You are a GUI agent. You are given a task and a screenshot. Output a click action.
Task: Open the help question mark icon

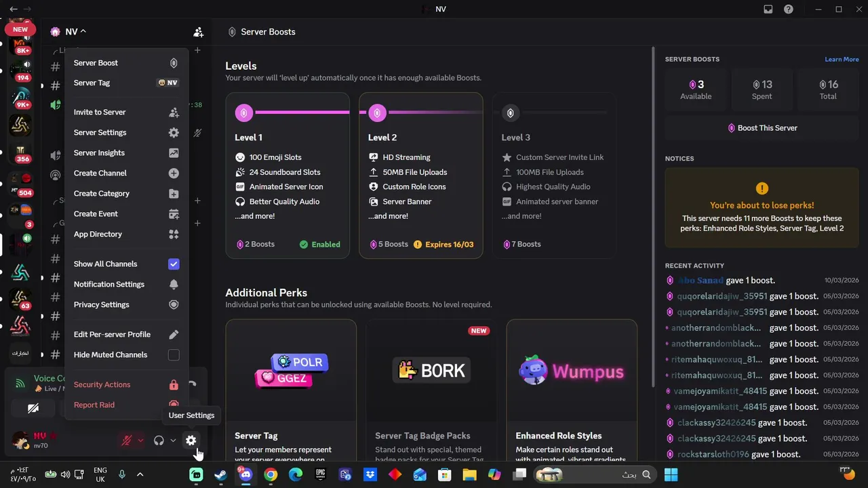pyautogui.click(x=789, y=9)
